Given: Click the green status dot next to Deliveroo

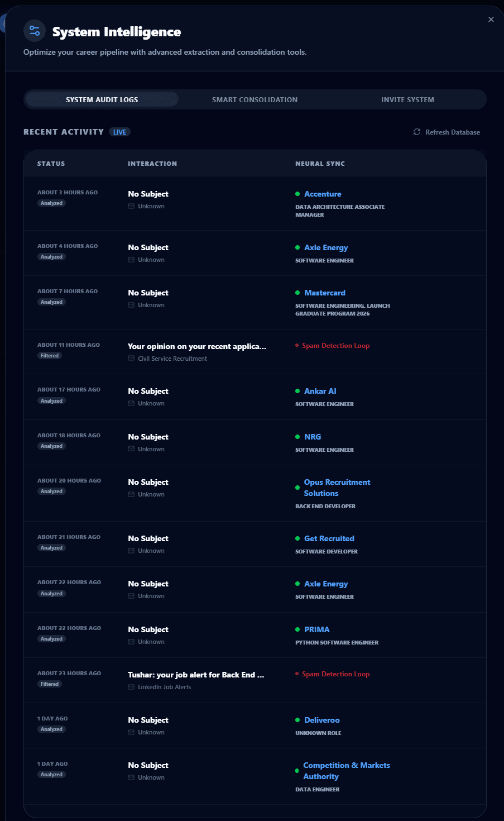Looking at the screenshot, I should (x=296, y=720).
